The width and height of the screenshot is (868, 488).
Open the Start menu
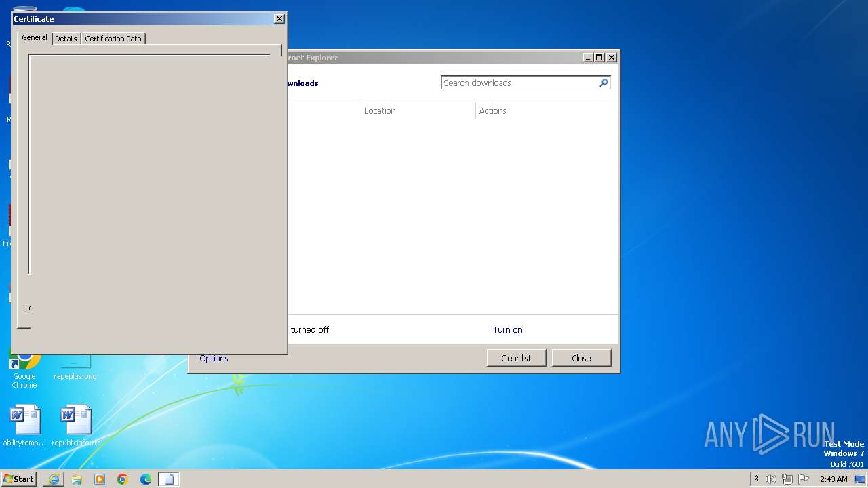(19, 479)
